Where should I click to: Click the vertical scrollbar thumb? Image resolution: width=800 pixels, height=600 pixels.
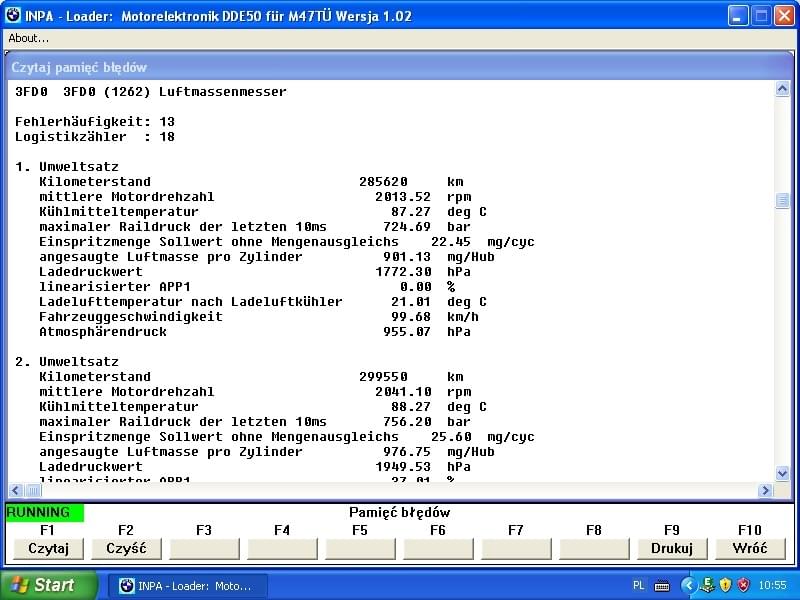click(x=782, y=200)
